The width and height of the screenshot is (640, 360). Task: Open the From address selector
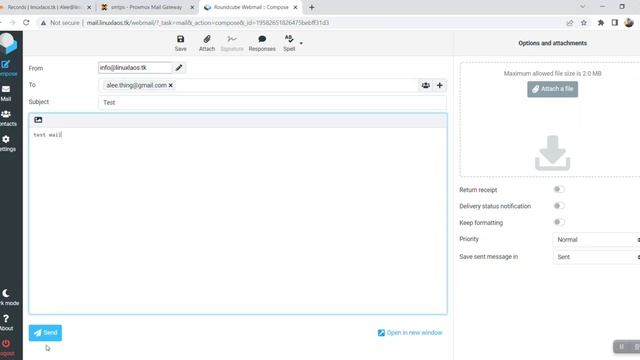[135, 68]
